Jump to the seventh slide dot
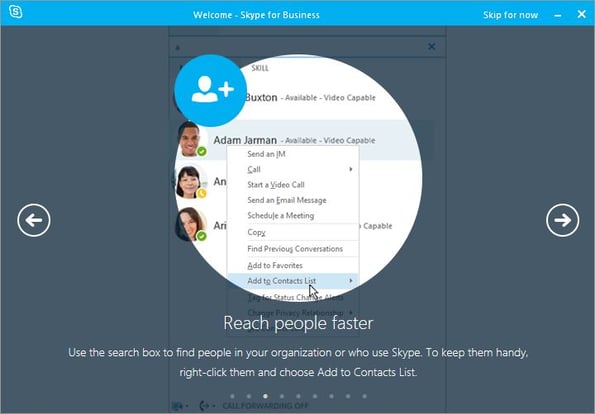The image size is (595, 414). click(332, 396)
